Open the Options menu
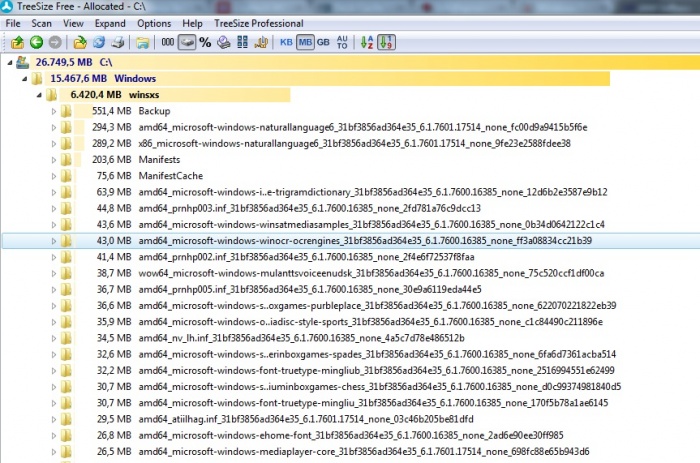Screen dimensions: 700x463 (154, 22)
